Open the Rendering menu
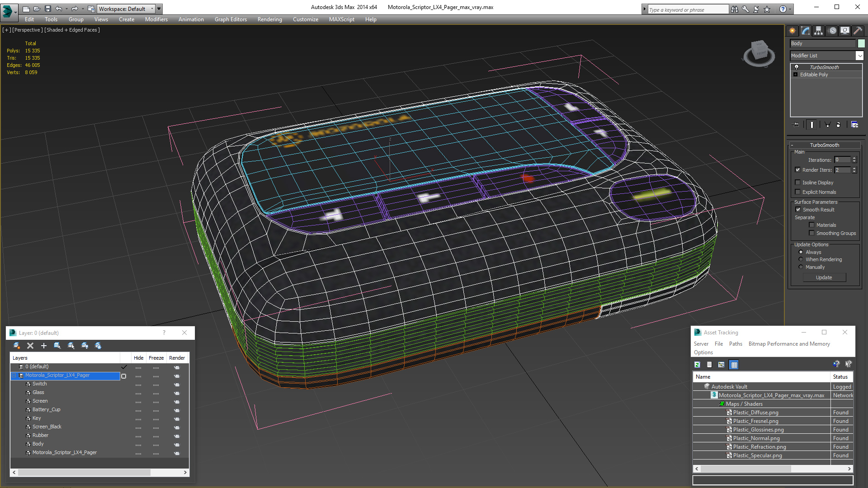The height and width of the screenshot is (488, 868). point(269,19)
